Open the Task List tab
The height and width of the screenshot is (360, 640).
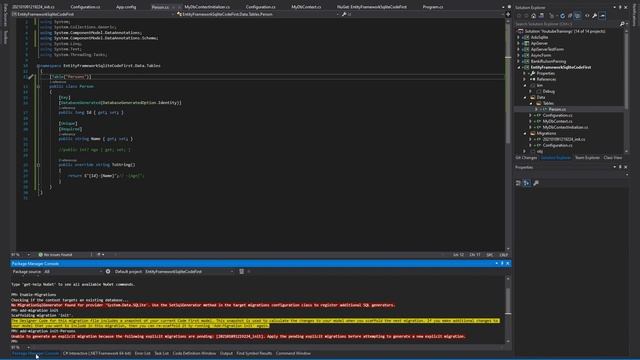coord(162,353)
